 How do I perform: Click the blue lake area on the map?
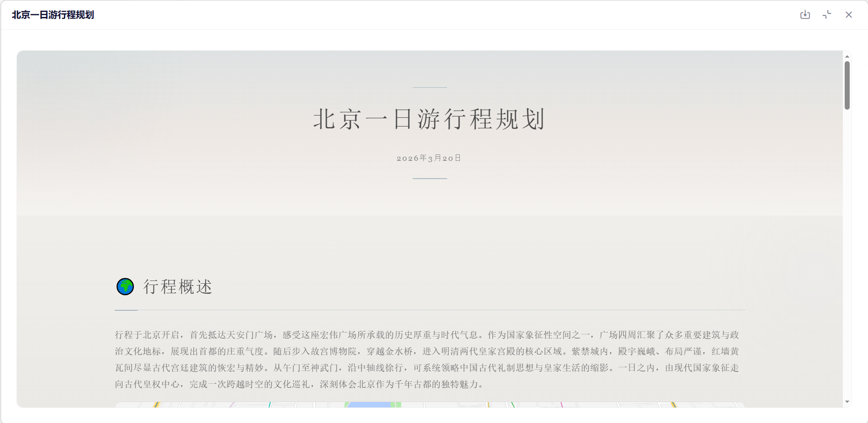(370, 405)
